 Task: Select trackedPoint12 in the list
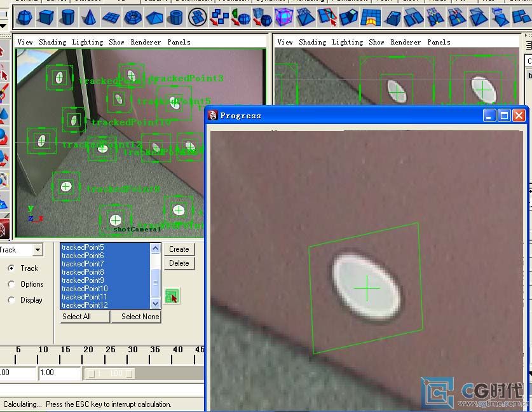point(105,305)
